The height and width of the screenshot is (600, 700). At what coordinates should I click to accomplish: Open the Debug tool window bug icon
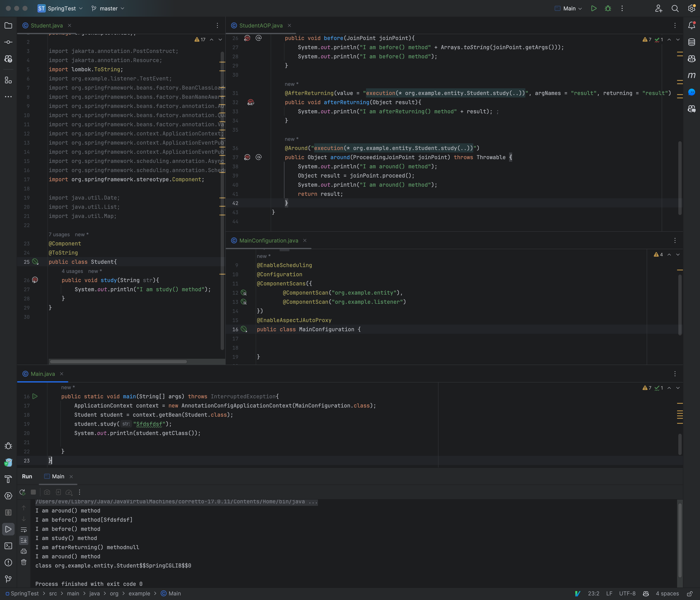click(x=9, y=446)
